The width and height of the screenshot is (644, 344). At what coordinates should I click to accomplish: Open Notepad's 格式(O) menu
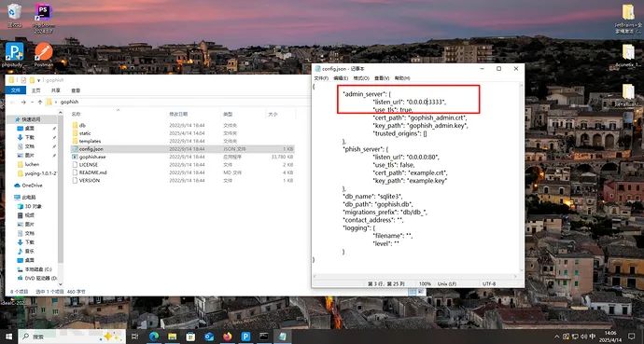tap(361, 78)
